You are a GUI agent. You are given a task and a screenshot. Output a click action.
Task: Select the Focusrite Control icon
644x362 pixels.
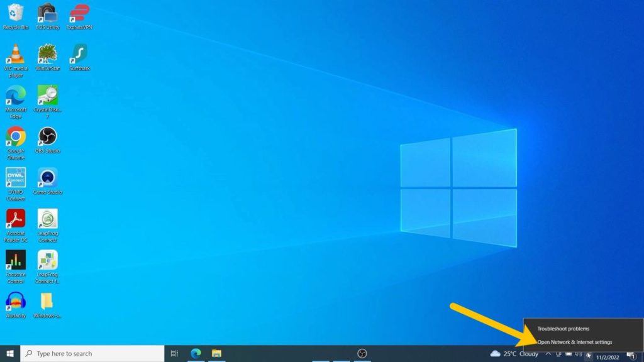click(x=16, y=266)
